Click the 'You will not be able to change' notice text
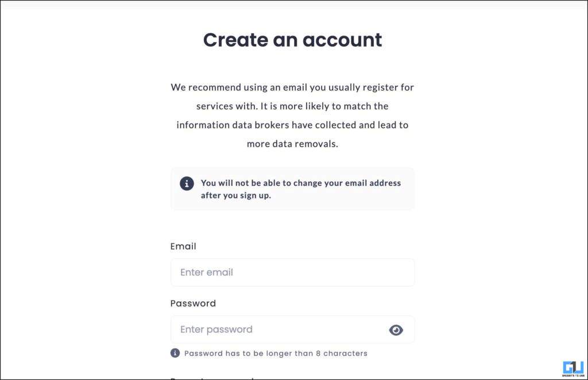This screenshot has height=380, width=588. [x=301, y=183]
